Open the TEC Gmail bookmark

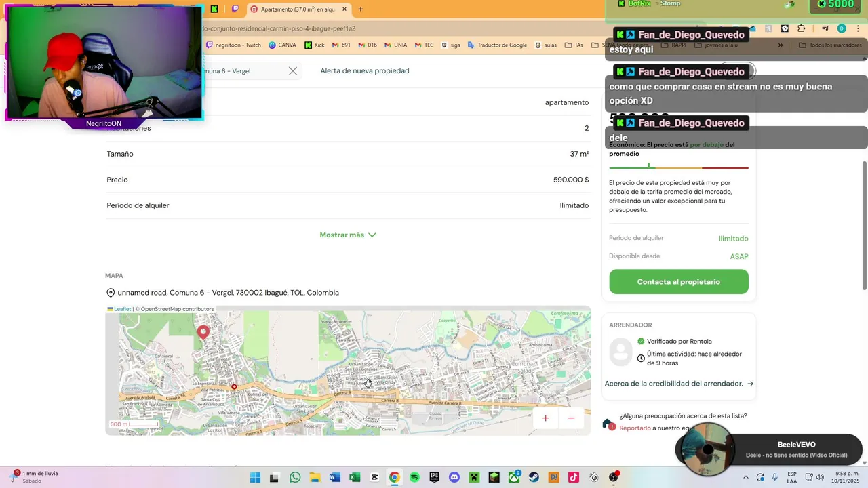[424, 45]
